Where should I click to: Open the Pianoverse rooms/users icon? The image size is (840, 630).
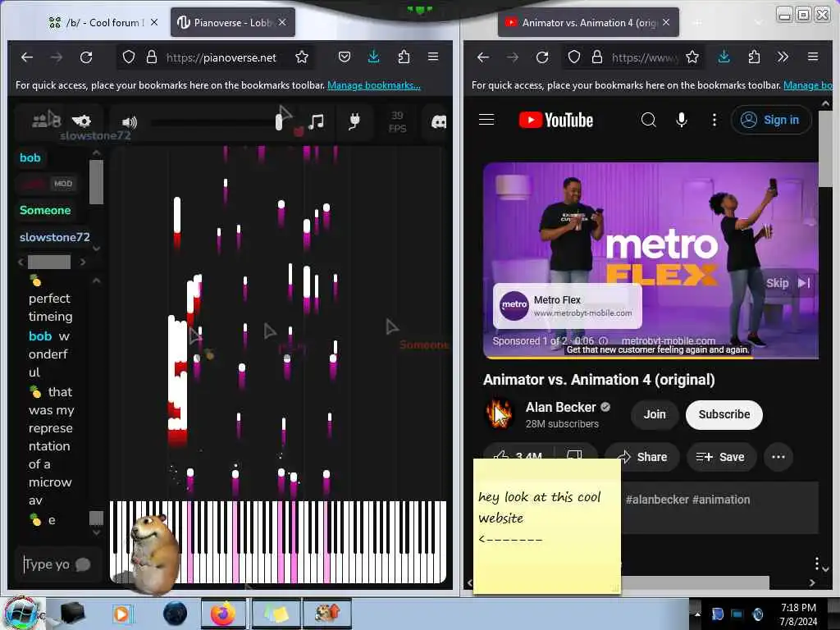tap(46, 120)
